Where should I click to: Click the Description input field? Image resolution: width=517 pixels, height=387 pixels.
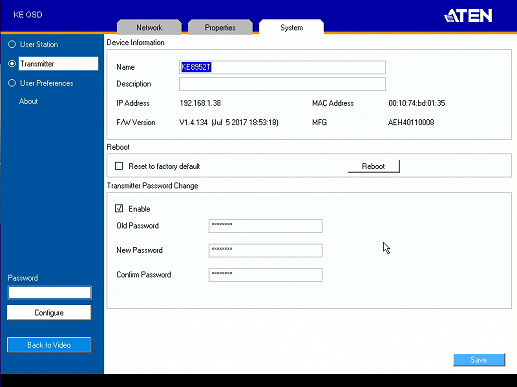click(282, 84)
